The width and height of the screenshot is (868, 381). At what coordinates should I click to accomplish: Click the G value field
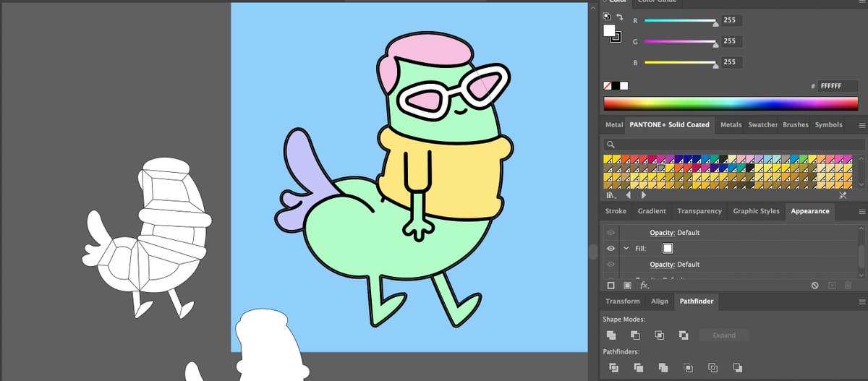(x=731, y=41)
